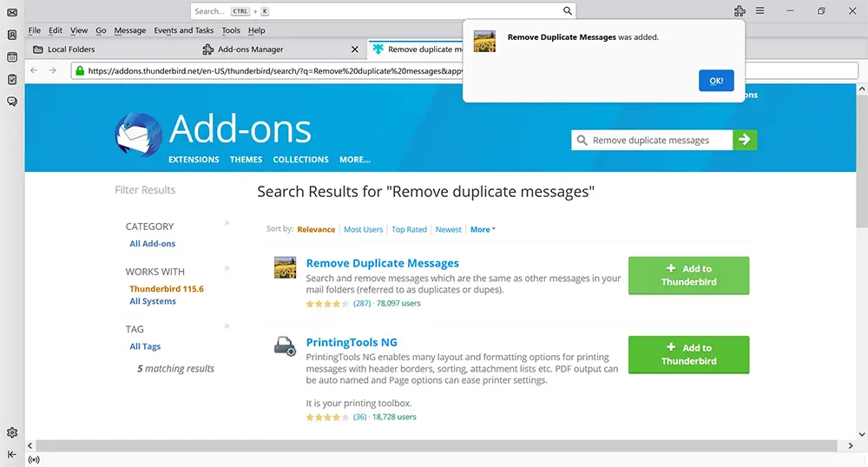Expand the WORKS WITH filter chevron
The height and width of the screenshot is (467, 868).
[x=227, y=268]
